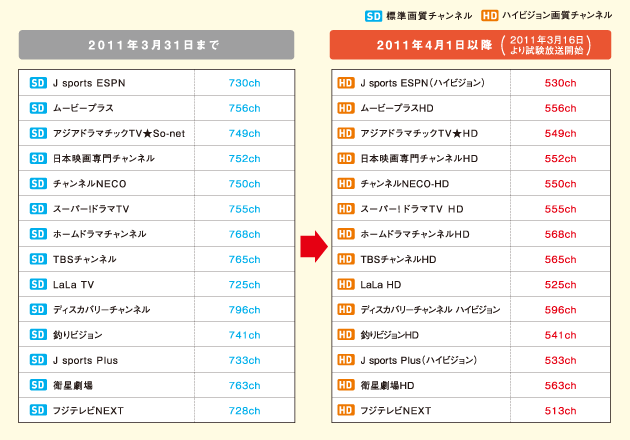The width and height of the screenshot is (630, 440).
Task: Select the 556ch channel number
Action: [560, 108]
